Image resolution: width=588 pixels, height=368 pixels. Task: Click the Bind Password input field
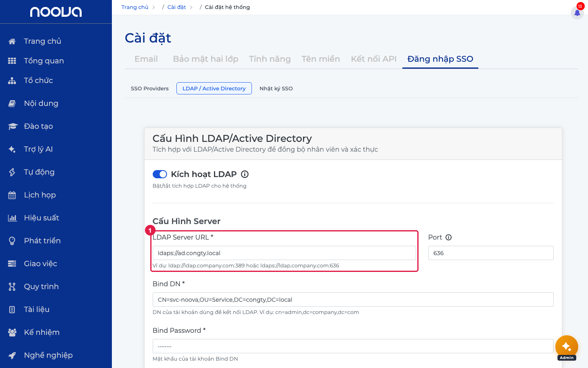coord(353,346)
